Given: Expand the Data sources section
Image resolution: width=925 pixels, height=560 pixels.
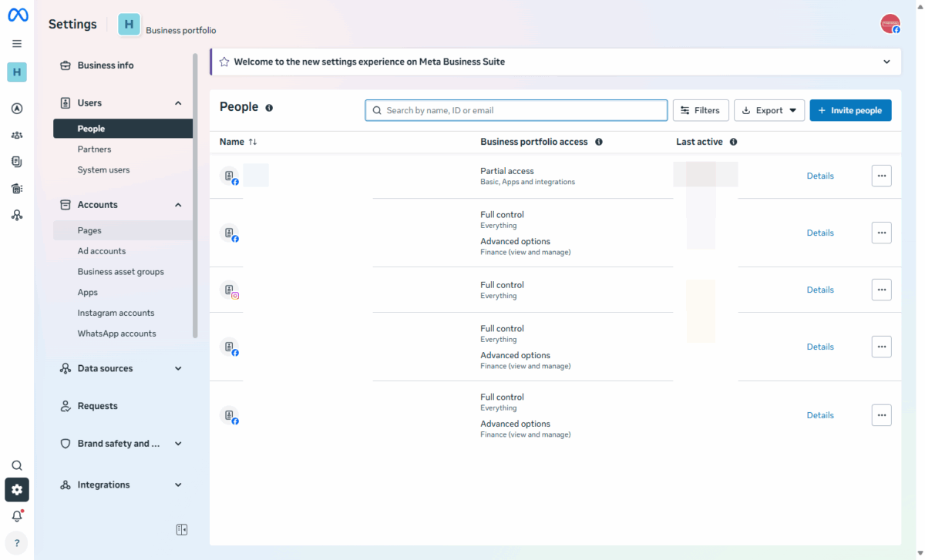Looking at the screenshot, I should pos(178,369).
